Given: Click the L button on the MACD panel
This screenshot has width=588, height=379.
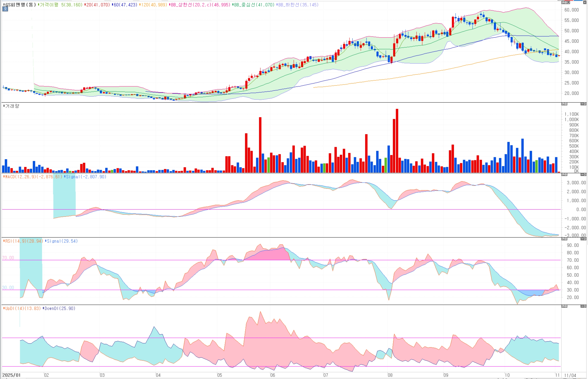Looking at the screenshot, I should [563, 174].
